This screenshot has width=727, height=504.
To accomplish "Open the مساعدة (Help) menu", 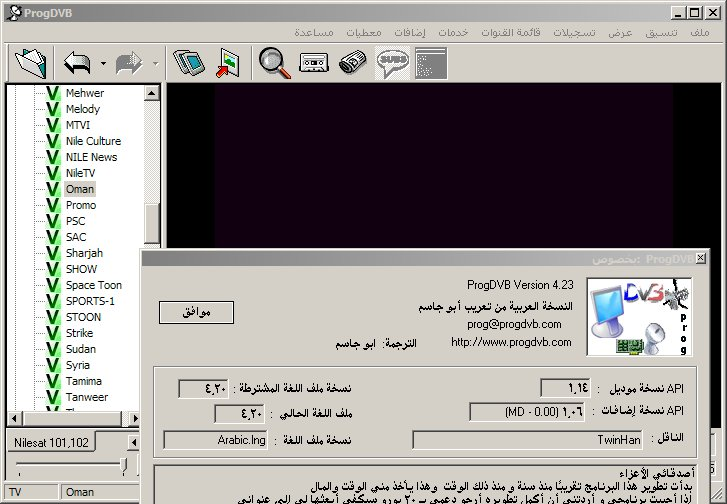I will pos(318,32).
